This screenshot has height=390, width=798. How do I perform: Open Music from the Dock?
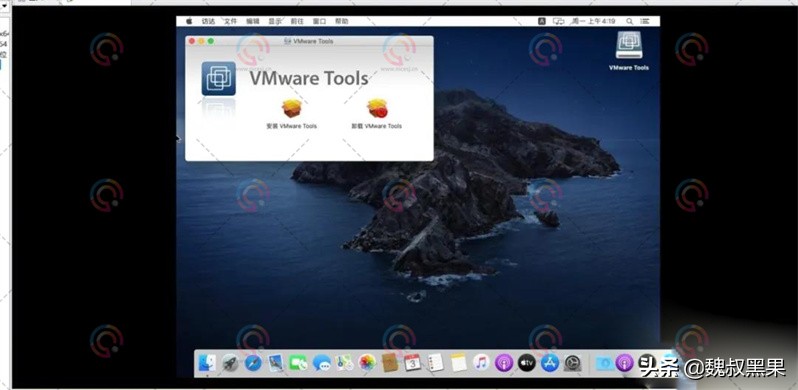(x=481, y=363)
